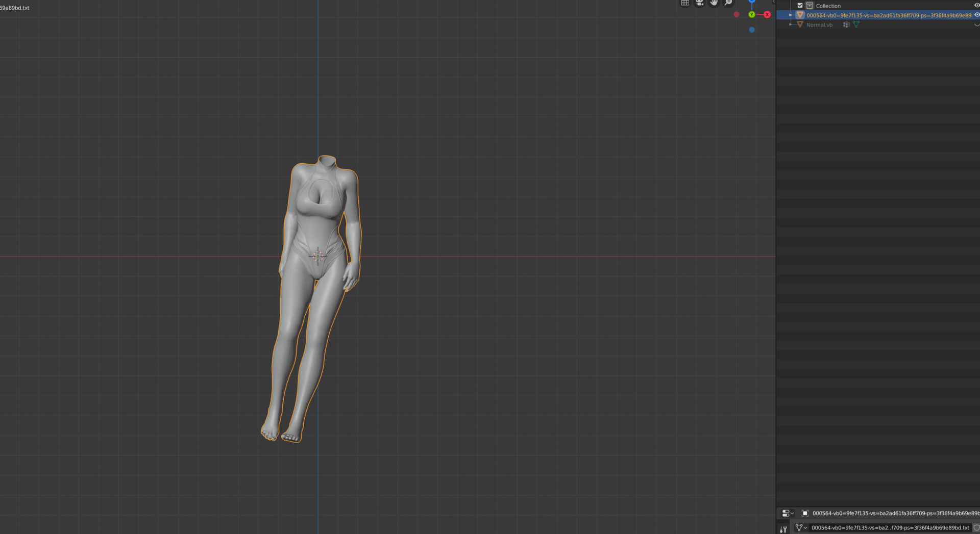Toggle orthographic grid view icon in viewport
980x534 pixels.
pyautogui.click(x=685, y=3)
